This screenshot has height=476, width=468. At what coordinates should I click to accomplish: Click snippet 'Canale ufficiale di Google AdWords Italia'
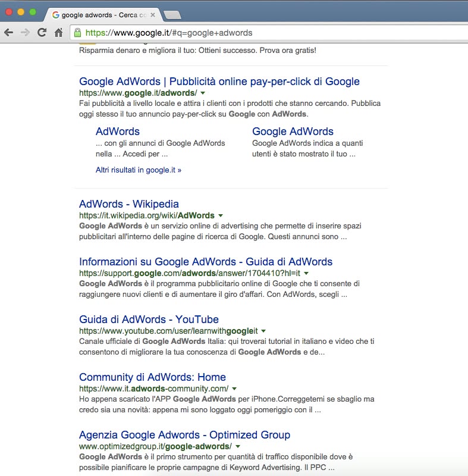pos(227,347)
